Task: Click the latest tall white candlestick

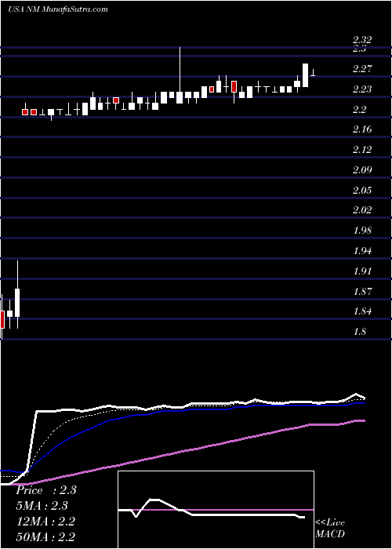Action: (306, 75)
